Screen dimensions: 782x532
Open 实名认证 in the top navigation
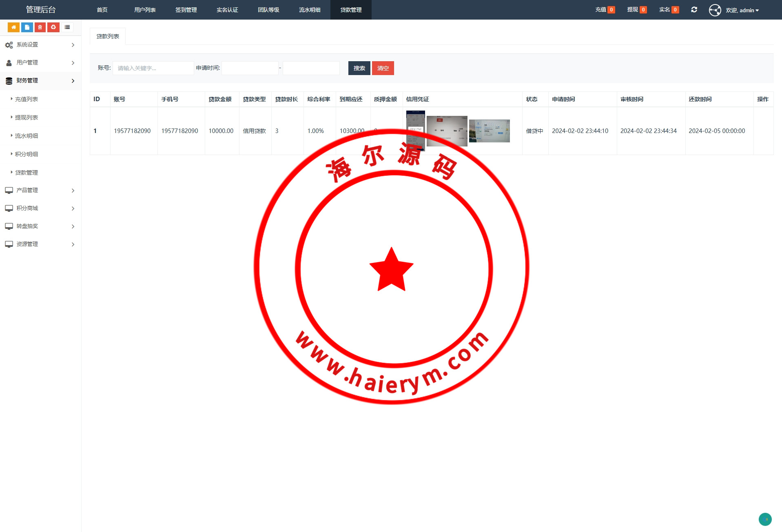(227, 10)
